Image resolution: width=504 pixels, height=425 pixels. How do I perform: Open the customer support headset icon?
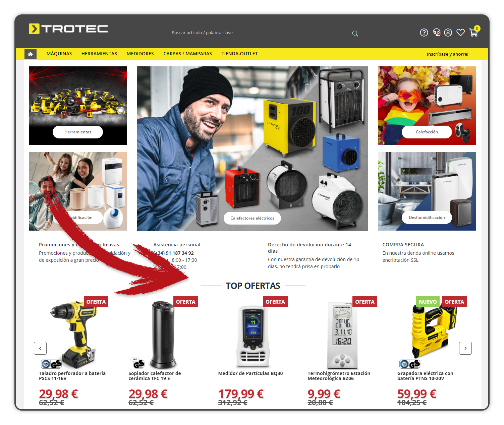point(436,33)
